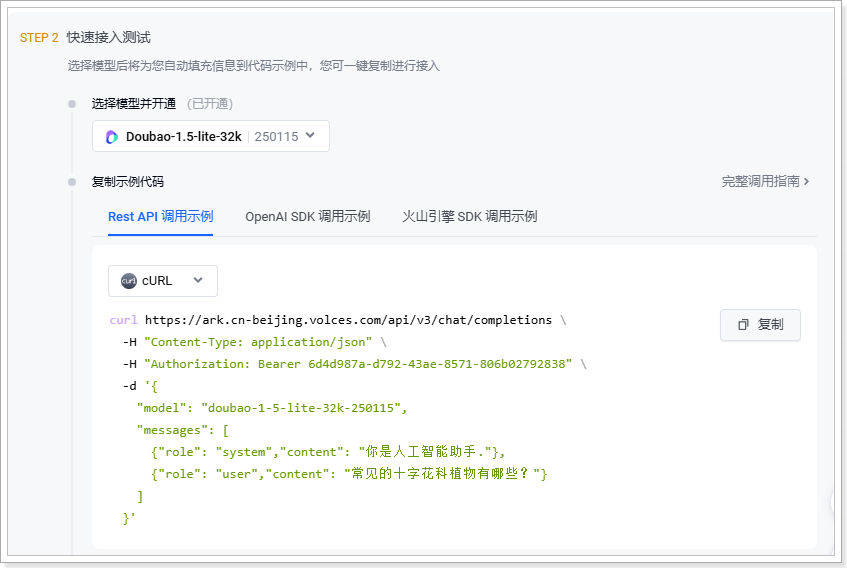Open the cURL language dropdown
847x568 pixels.
pos(163,281)
